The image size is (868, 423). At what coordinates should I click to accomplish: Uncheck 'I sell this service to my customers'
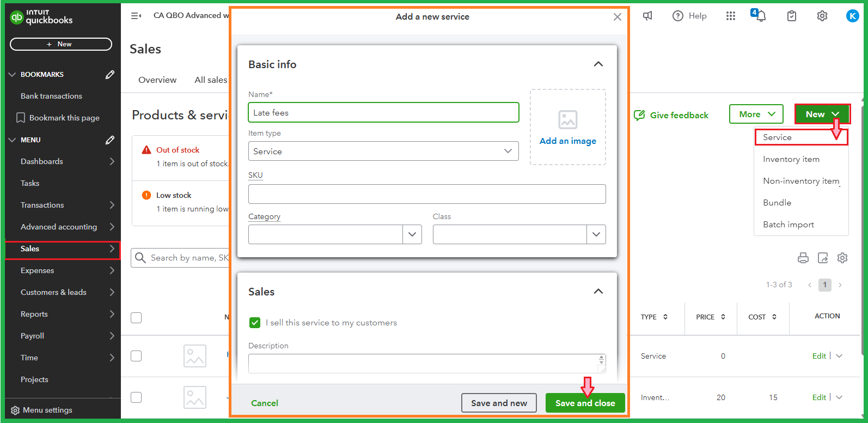point(255,323)
